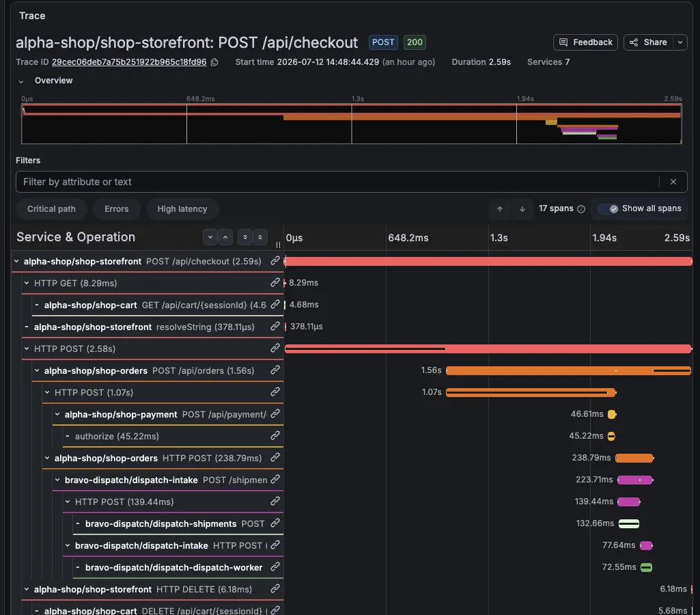Click the green 72.55ms dispatch-worker span bar
The width and height of the screenshot is (700, 615).
click(x=646, y=567)
